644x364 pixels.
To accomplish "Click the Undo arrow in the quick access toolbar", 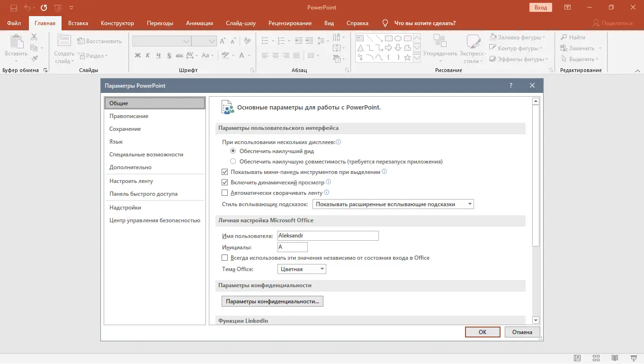I will tap(27, 8).
